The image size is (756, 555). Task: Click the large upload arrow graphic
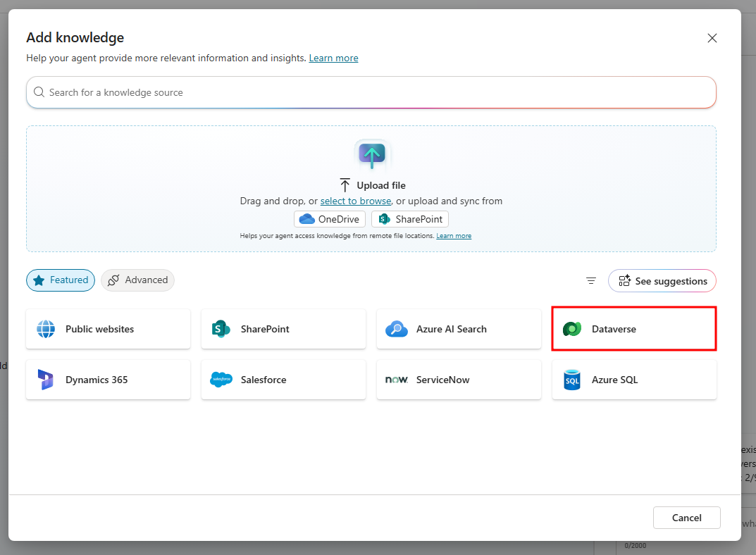pyautogui.click(x=372, y=155)
